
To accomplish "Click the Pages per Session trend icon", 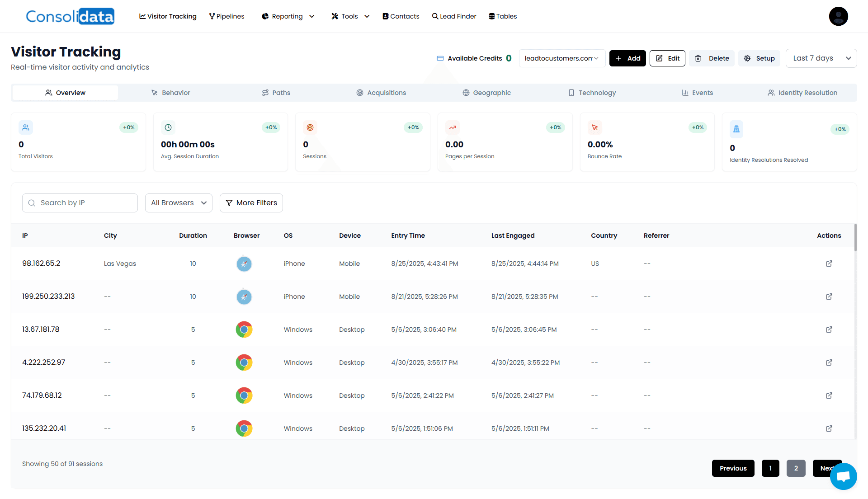I will pyautogui.click(x=453, y=127).
